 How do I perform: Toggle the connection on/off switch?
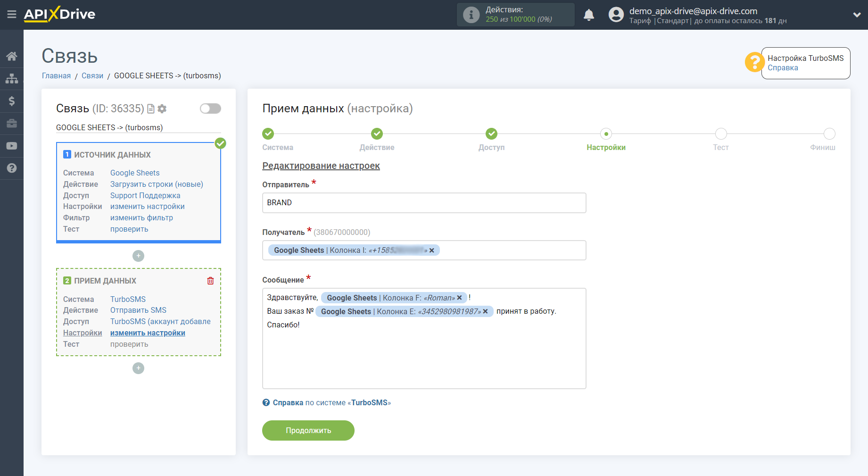pos(210,109)
